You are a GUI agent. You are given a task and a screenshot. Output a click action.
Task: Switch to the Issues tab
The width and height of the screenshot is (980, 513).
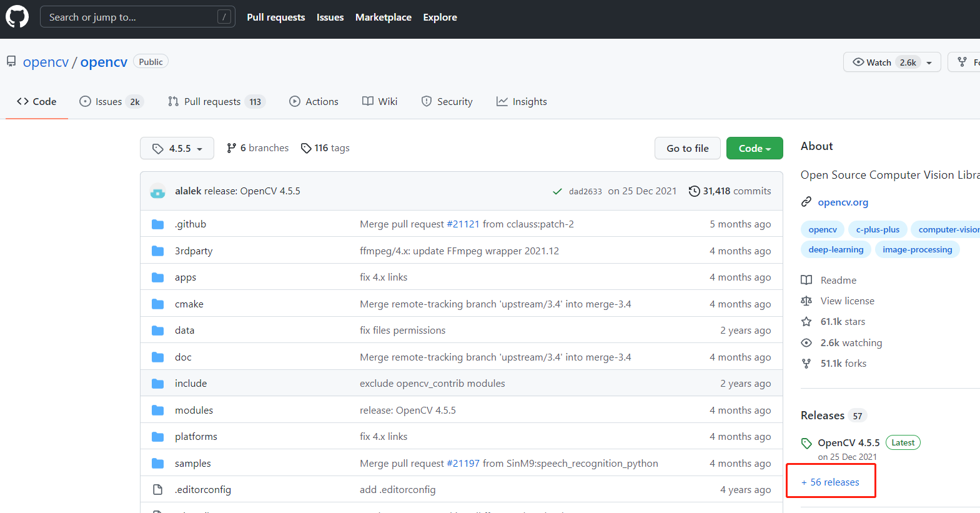[x=111, y=101]
